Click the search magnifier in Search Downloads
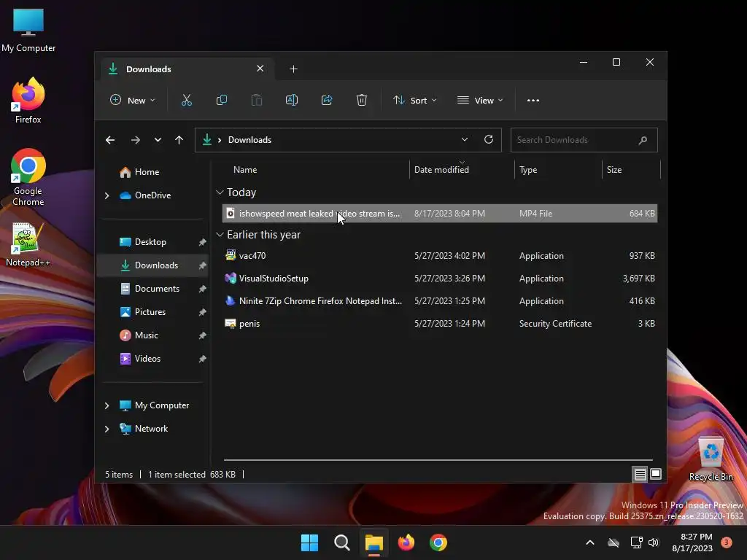Screen dimensions: 747x560 pos(643,140)
